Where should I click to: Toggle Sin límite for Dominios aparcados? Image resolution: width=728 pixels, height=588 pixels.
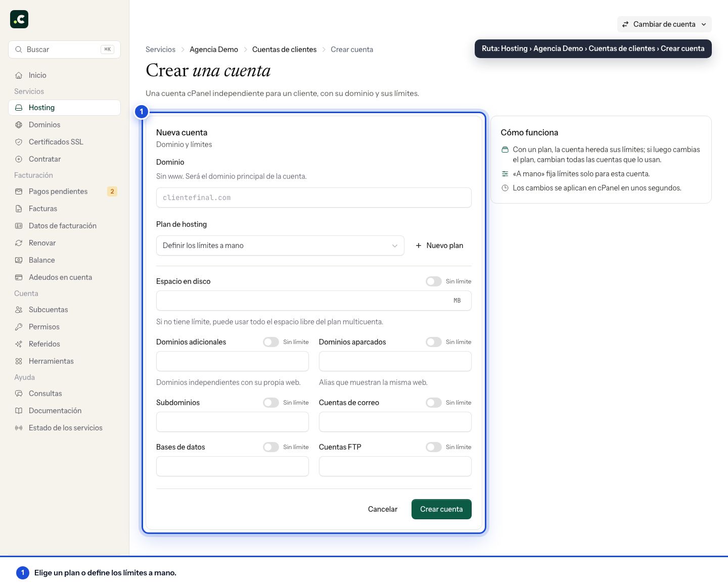click(434, 342)
